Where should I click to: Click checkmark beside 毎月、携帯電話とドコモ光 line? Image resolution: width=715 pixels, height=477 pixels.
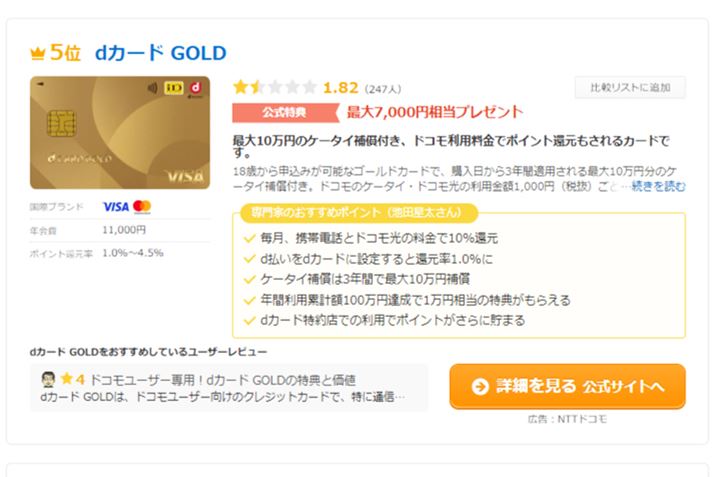tap(249, 238)
